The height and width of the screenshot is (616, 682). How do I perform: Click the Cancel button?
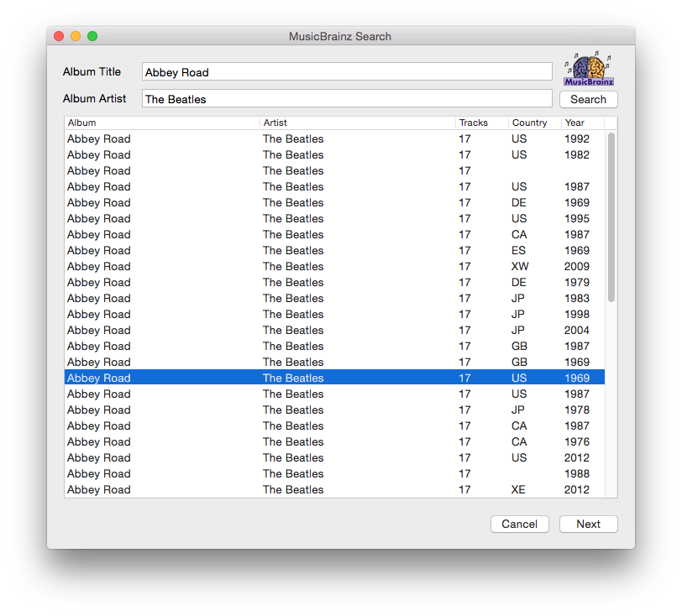pyautogui.click(x=519, y=524)
